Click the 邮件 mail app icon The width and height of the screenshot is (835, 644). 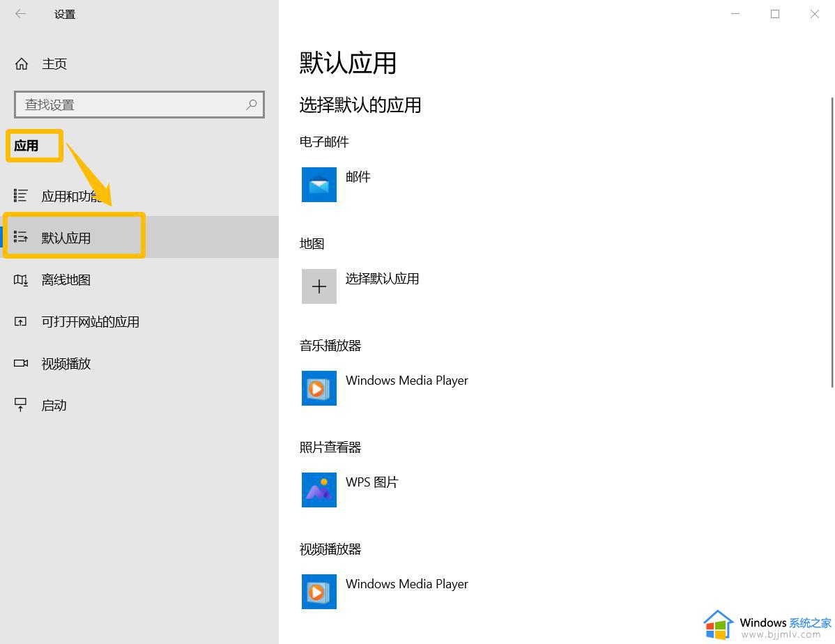319,185
